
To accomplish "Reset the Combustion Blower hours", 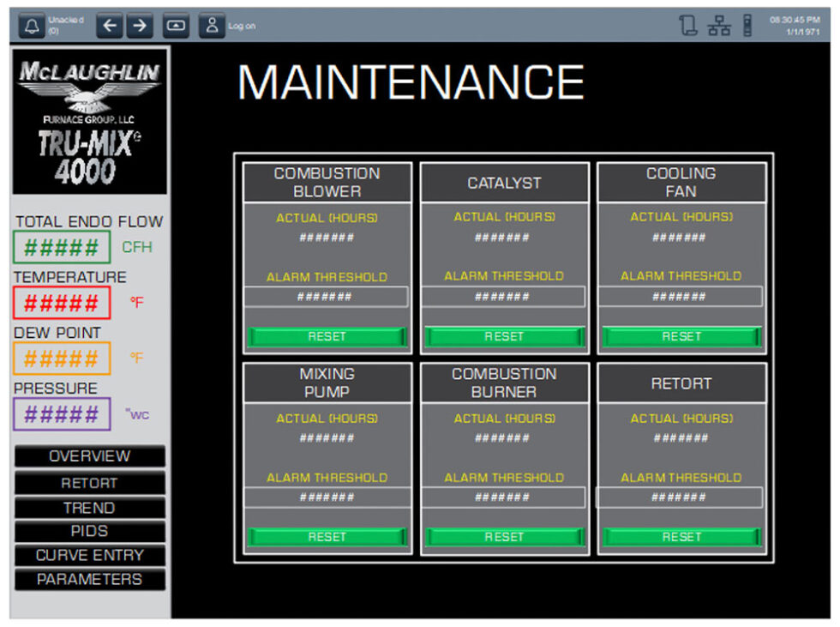I will (x=327, y=337).
